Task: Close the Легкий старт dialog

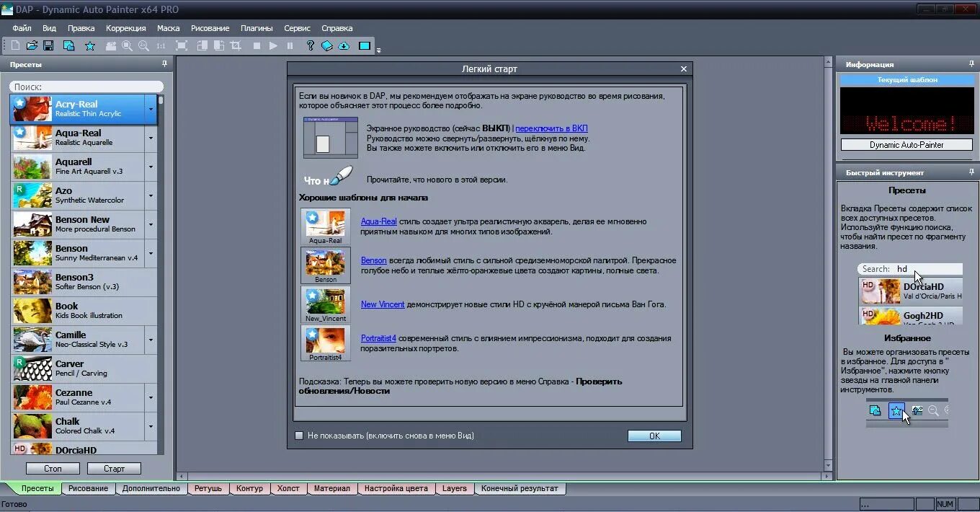Action: [x=684, y=69]
